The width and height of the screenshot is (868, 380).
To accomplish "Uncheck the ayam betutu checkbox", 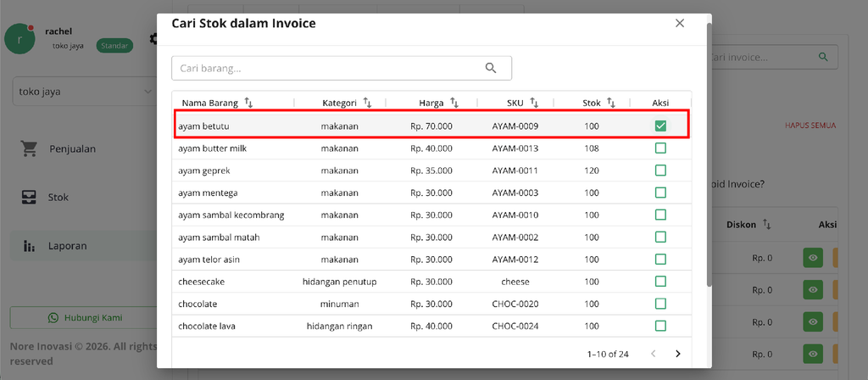I will [660, 126].
